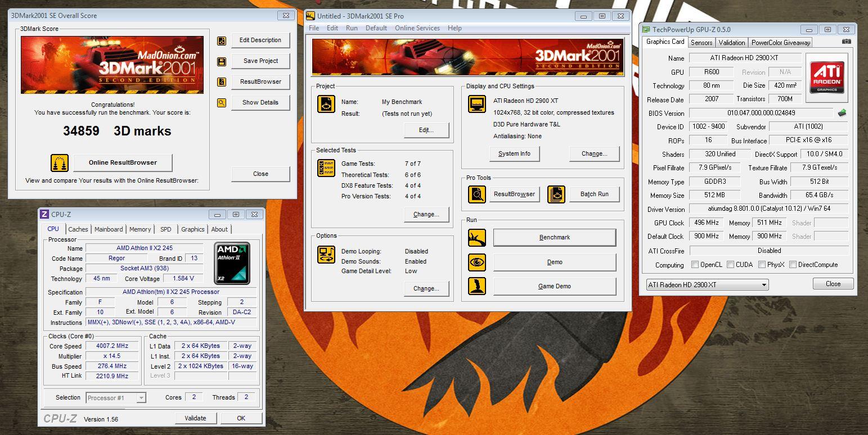Open the File menu in 3DMark2001
Image resolution: width=868 pixels, height=435 pixels.
pos(314,28)
